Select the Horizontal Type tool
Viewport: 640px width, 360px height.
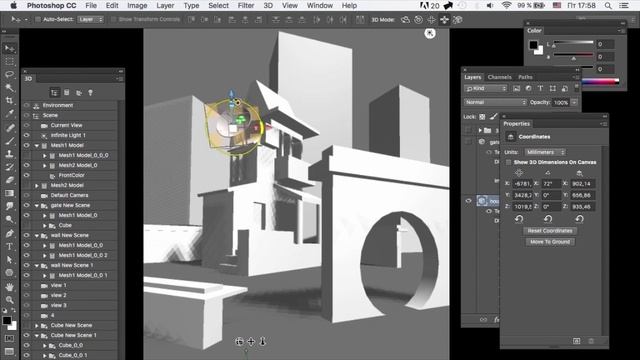click(9, 247)
